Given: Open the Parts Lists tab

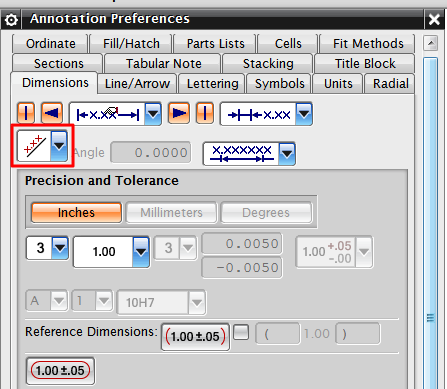Looking at the screenshot, I should (x=215, y=44).
